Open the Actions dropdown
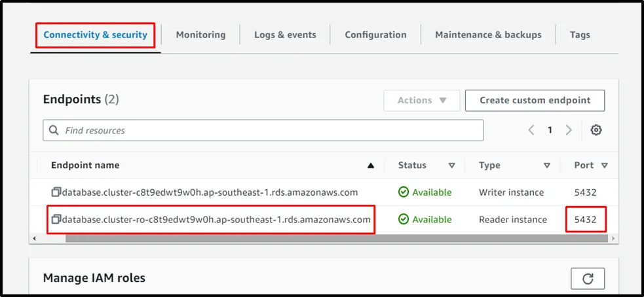Viewport: 644px width, 297px height. coord(422,101)
